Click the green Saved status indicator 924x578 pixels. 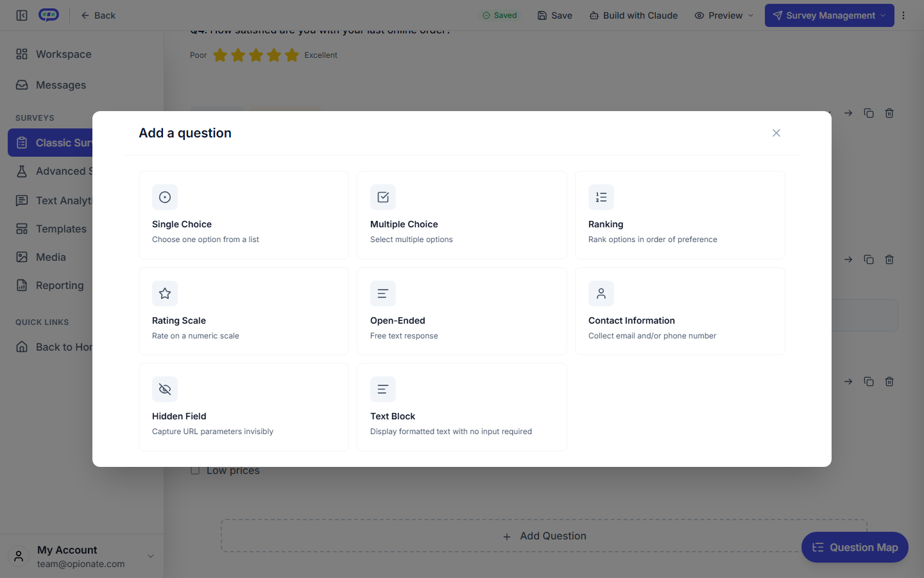point(500,15)
